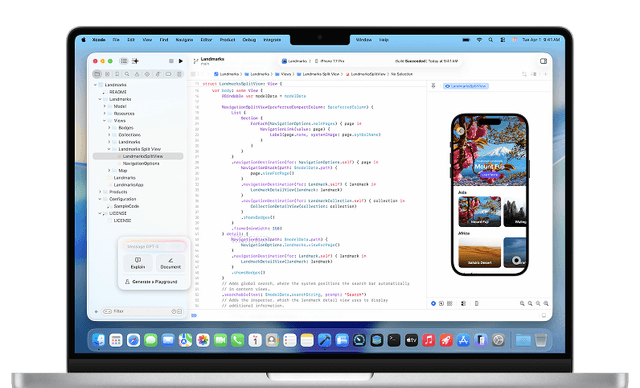This screenshot has height=388, width=640.
Task: Open the Debug menu
Action: [x=249, y=40]
